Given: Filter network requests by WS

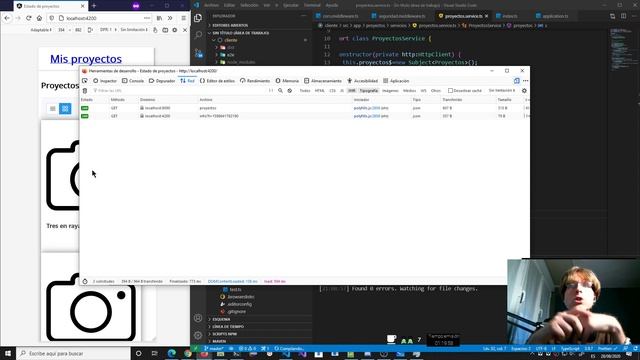Looking at the screenshot, I should click(424, 91).
